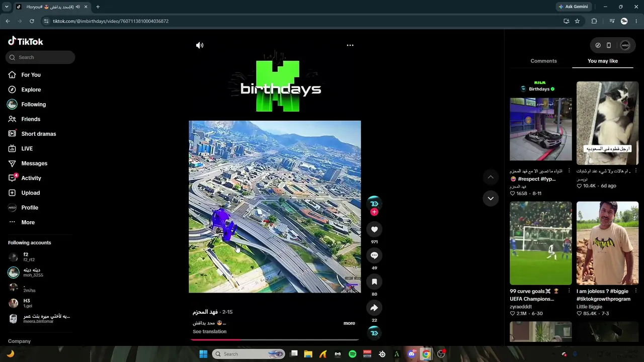This screenshot has width=644, height=362.
Task: Open the Windows Start menu
Action: 203,354
